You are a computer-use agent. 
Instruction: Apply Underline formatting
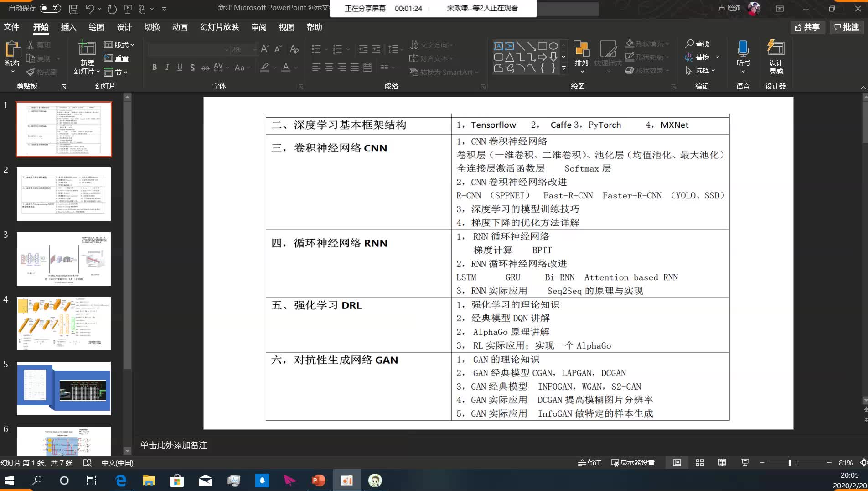(x=180, y=68)
